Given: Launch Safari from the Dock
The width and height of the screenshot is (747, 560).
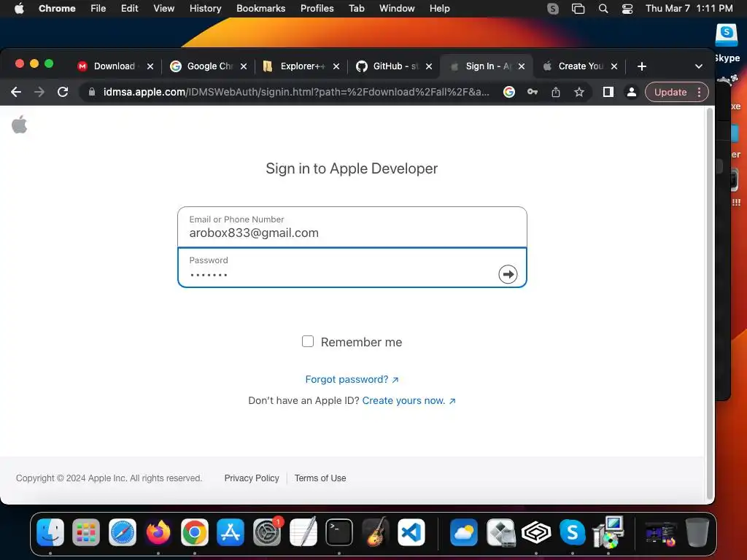Looking at the screenshot, I should click(123, 532).
